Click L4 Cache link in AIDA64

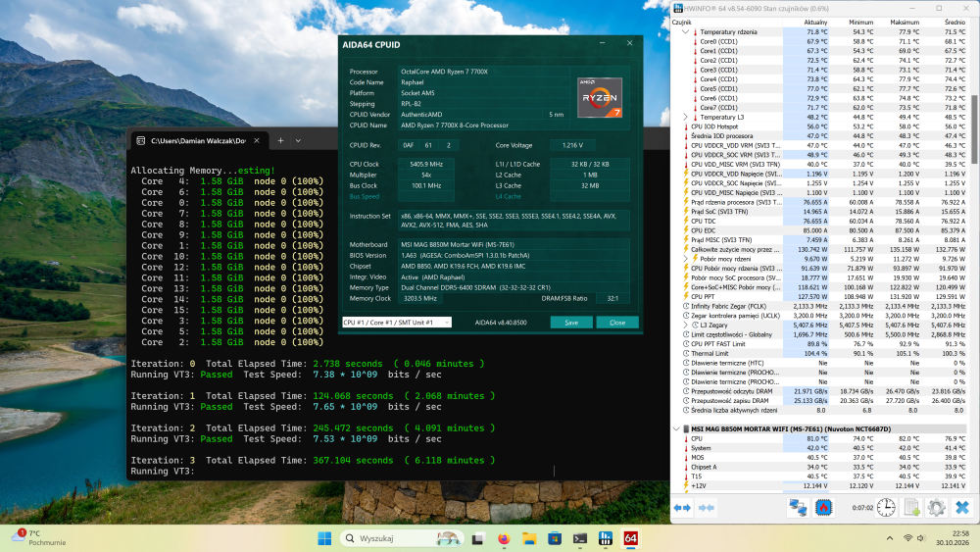[x=508, y=196]
